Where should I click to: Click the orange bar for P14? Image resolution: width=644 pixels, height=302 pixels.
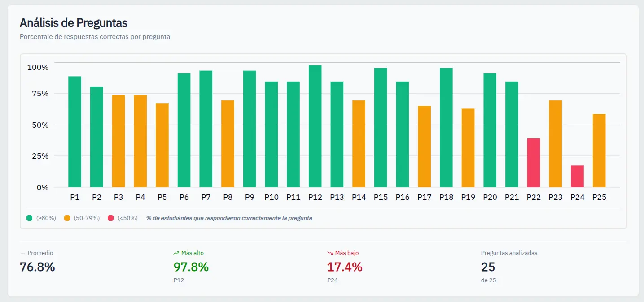click(359, 144)
